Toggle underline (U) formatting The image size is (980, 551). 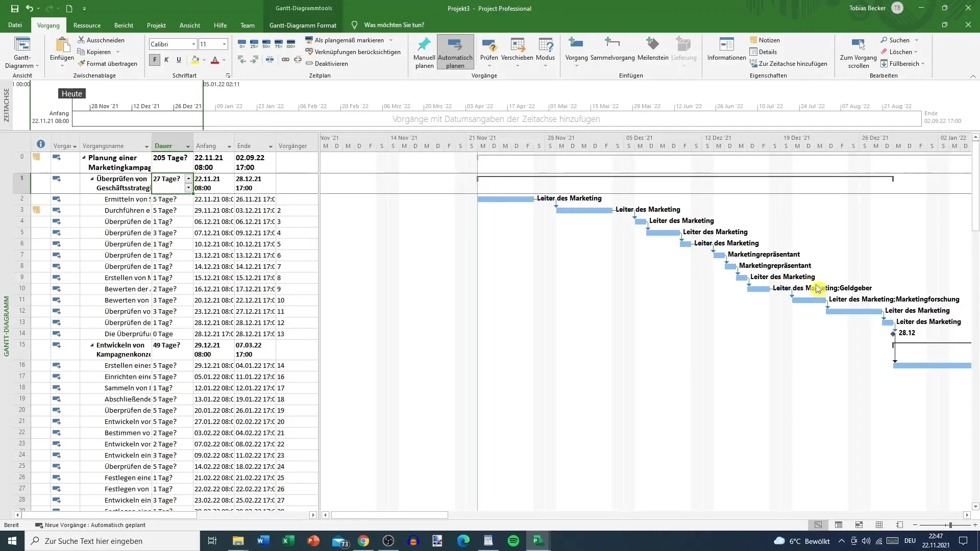(179, 60)
